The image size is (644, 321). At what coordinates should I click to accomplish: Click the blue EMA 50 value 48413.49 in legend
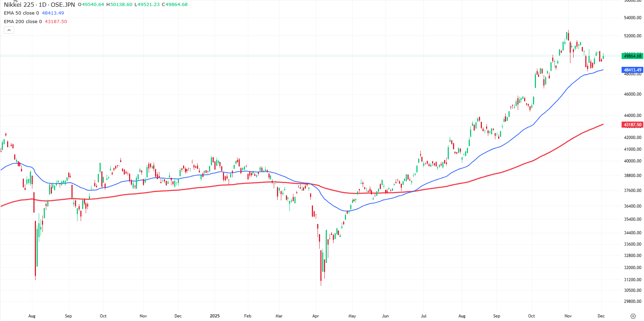click(x=53, y=13)
